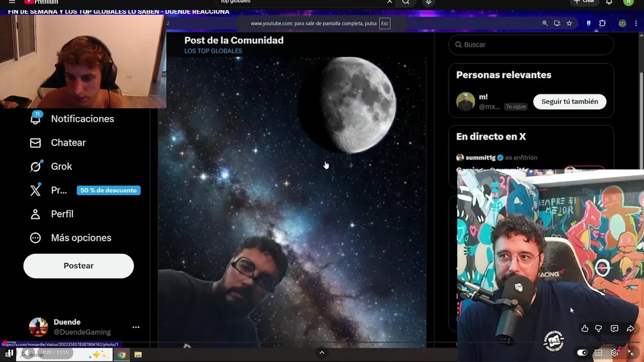Click the video title text at top
This screenshot has width=644, height=362.
pos(119,12)
